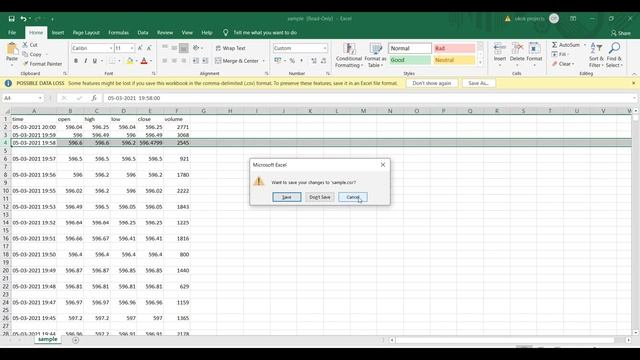Apply the Normal cell style

410,48
